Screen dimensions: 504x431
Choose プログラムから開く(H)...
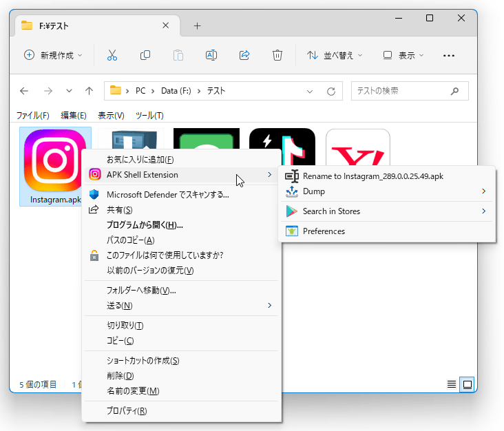(x=181, y=225)
